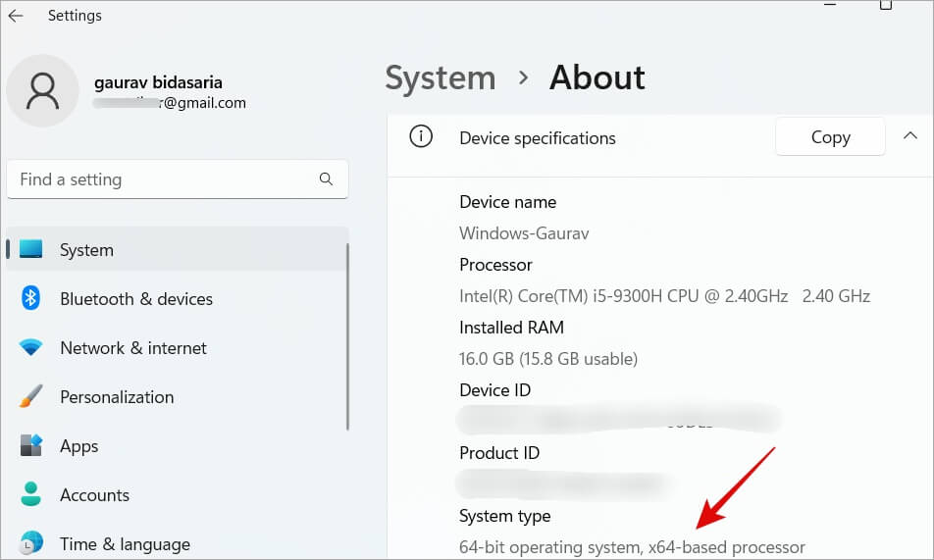This screenshot has height=560, width=934.
Task: Click the Device specifications title
Action: coord(538,138)
